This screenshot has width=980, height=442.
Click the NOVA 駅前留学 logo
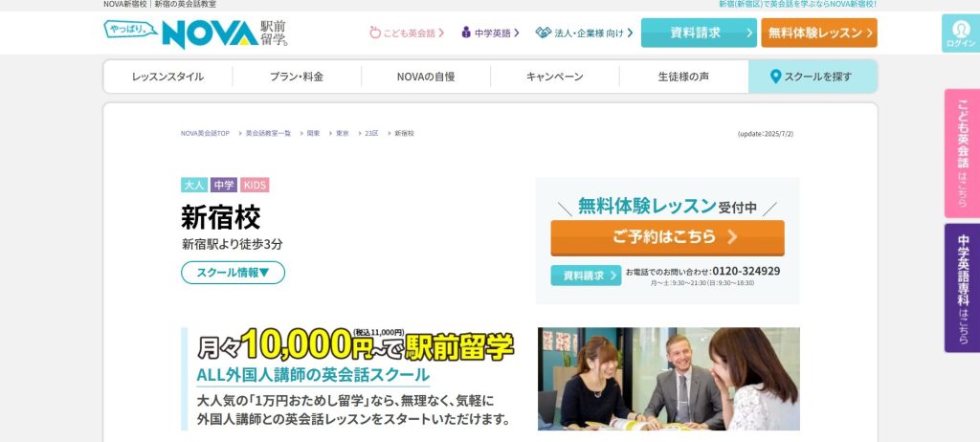click(x=195, y=33)
